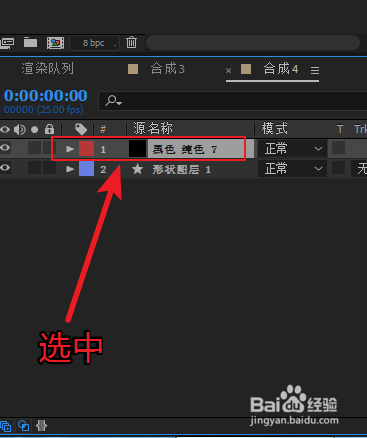Viewport: 367px width, 438px height.
Task: Click the star shape icon of layer 2
Action: tap(137, 169)
